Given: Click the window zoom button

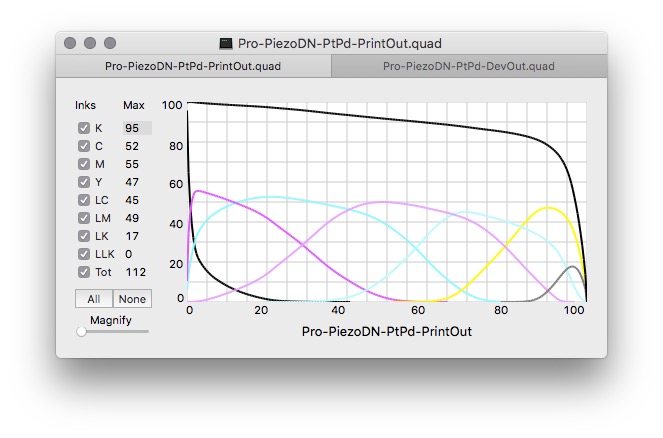Looking at the screenshot, I should (x=110, y=44).
